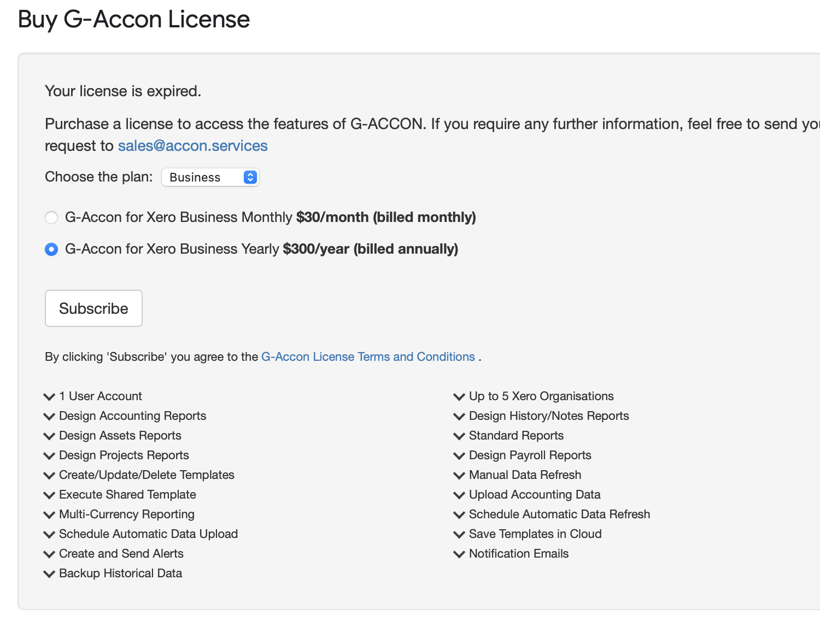Image resolution: width=820 pixels, height=644 pixels.
Task: Click the Schedule Automatic Data Refresh feature text
Action: tap(559, 514)
